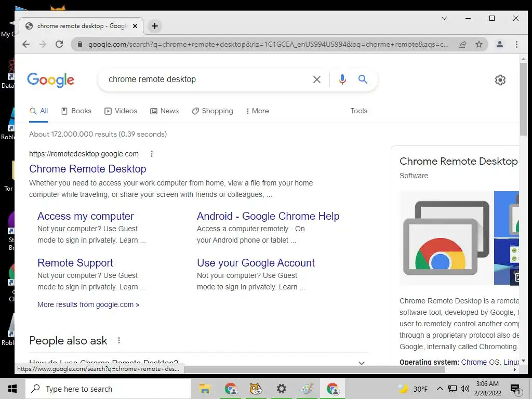Screen dimensions: 532x399
Task: Click the Windows taskbar search box
Action: click(108, 389)
